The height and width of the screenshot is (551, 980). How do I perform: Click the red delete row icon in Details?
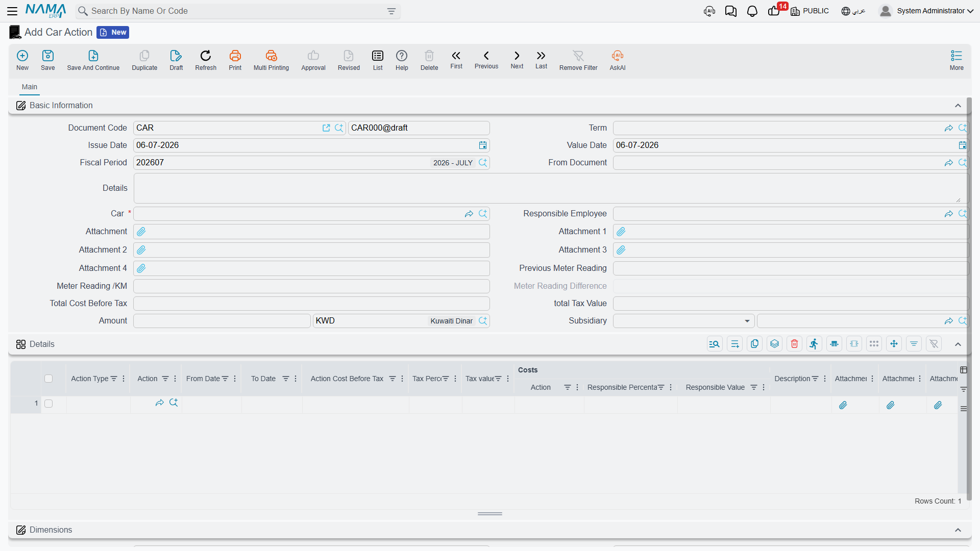click(x=794, y=344)
